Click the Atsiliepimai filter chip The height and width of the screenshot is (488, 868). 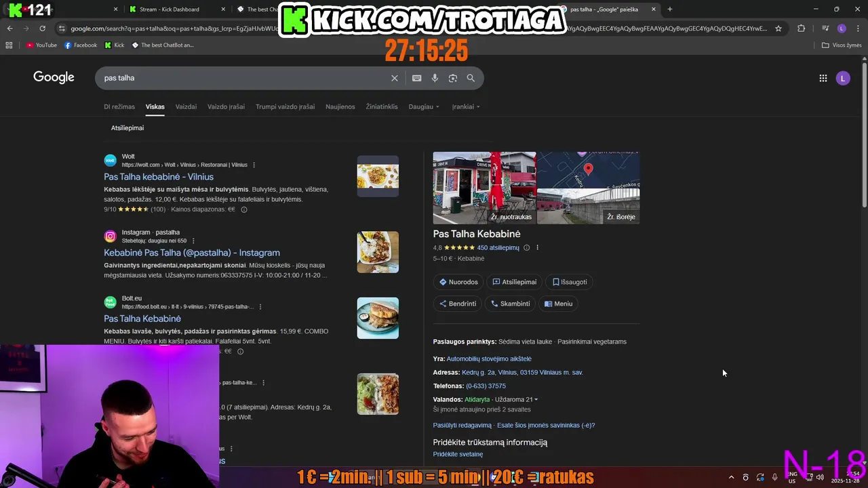pyautogui.click(x=127, y=127)
